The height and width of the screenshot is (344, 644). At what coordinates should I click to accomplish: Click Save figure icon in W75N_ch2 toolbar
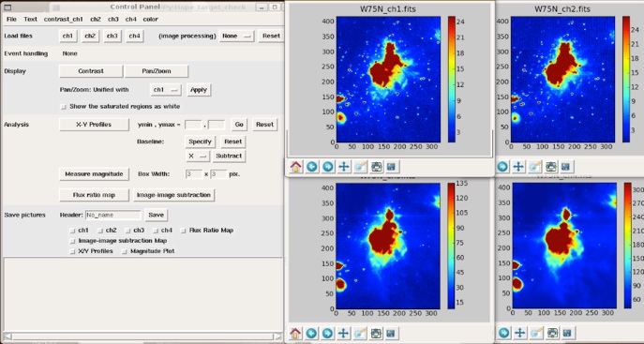(566, 167)
